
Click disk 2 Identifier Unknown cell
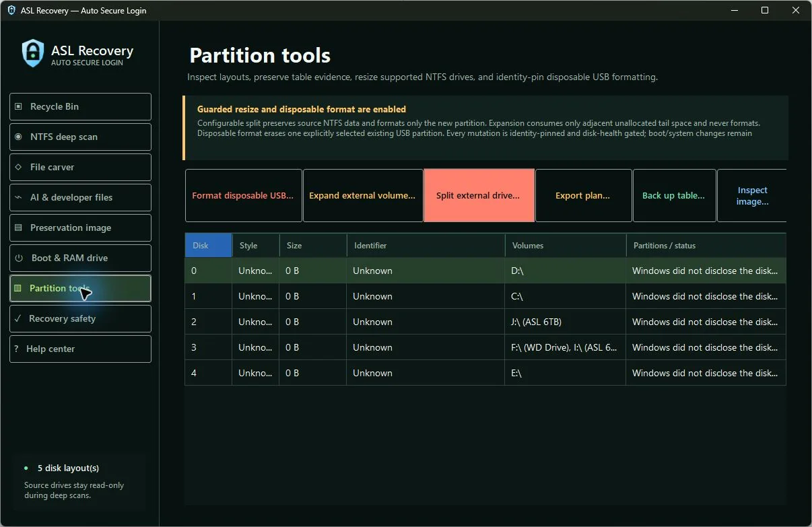[426, 322]
